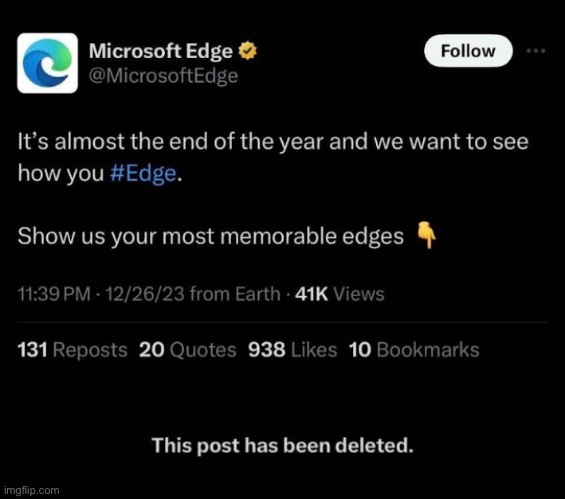Open the three-dot more options menu
The image size is (565, 499).
pyautogui.click(x=536, y=51)
